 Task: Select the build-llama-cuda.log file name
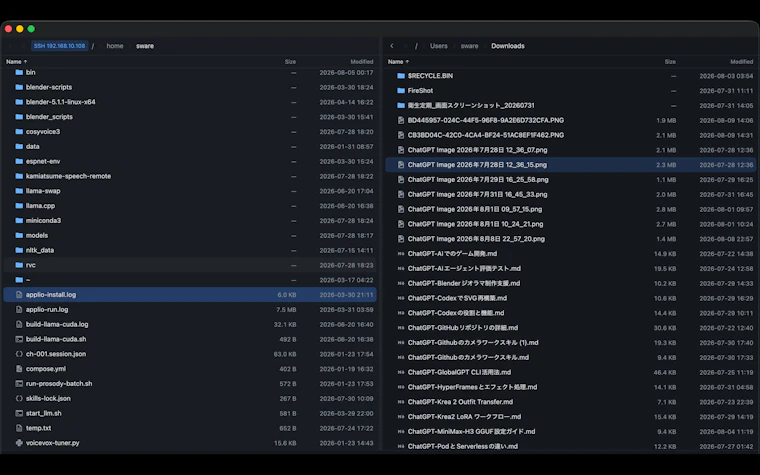(x=57, y=324)
